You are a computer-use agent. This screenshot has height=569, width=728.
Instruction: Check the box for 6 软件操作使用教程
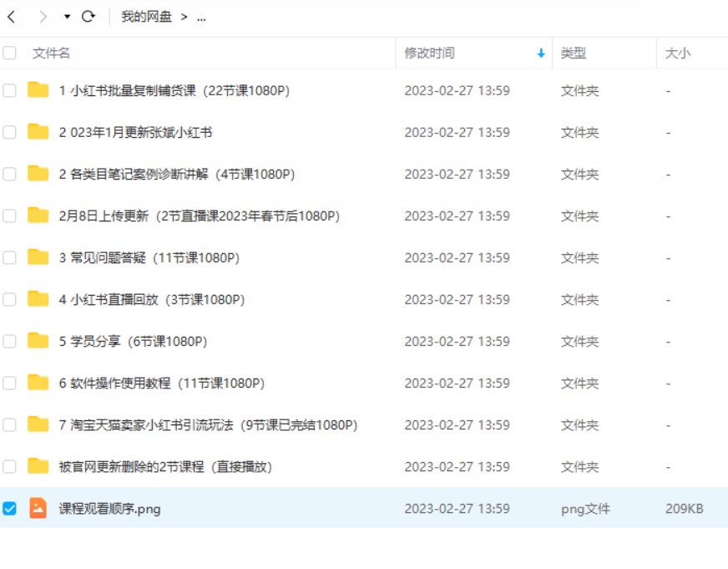(9, 383)
